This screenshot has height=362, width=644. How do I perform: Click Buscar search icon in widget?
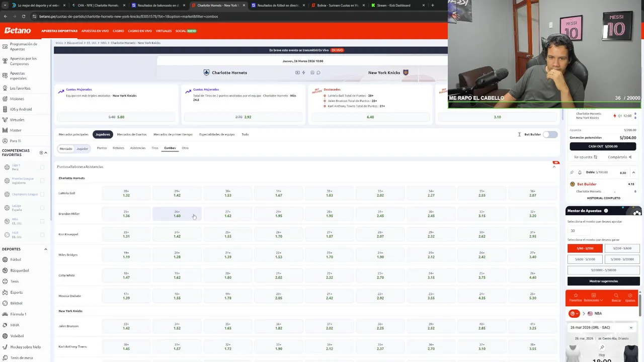click(x=616, y=296)
